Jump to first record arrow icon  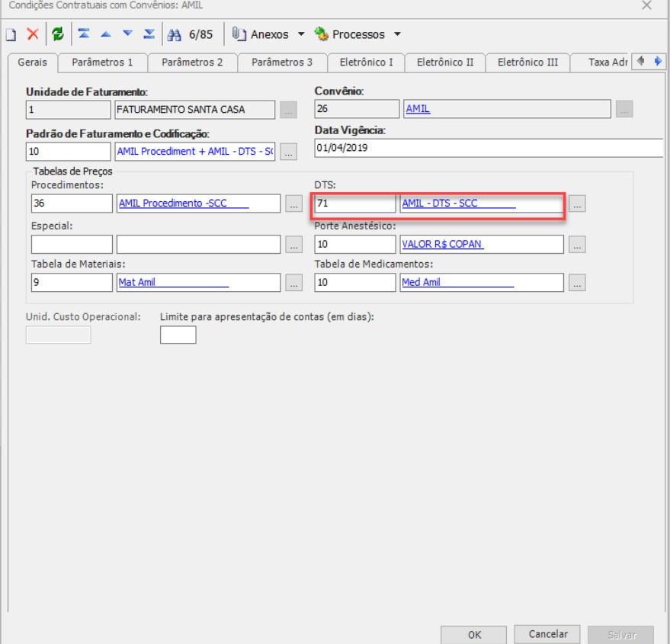tap(84, 34)
